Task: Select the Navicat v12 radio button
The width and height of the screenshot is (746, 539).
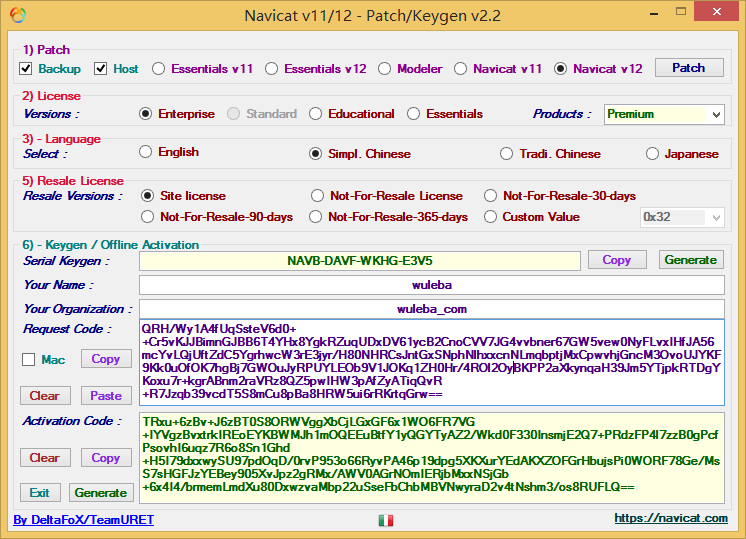Action: point(560,69)
